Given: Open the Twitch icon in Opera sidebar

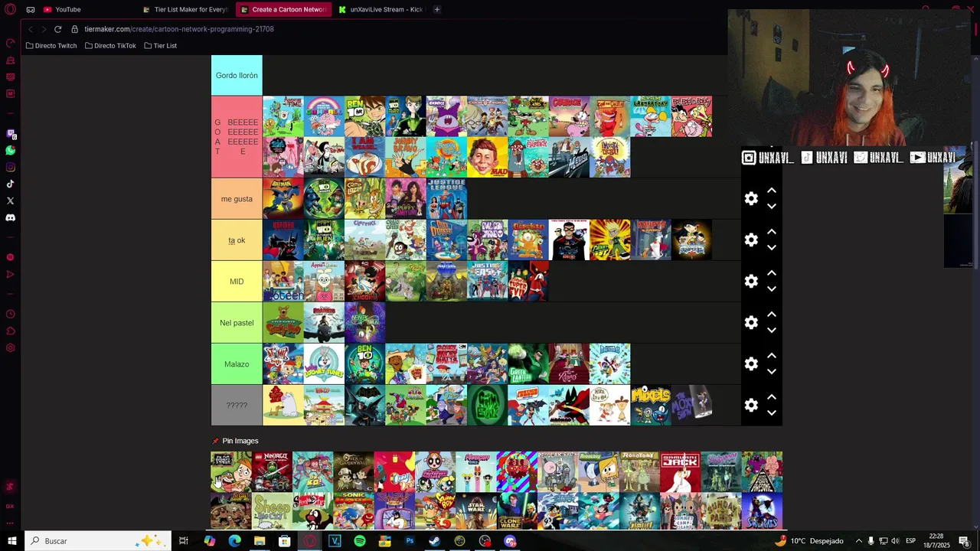Looking at the screenshot, I should click(x=11, y=134).
